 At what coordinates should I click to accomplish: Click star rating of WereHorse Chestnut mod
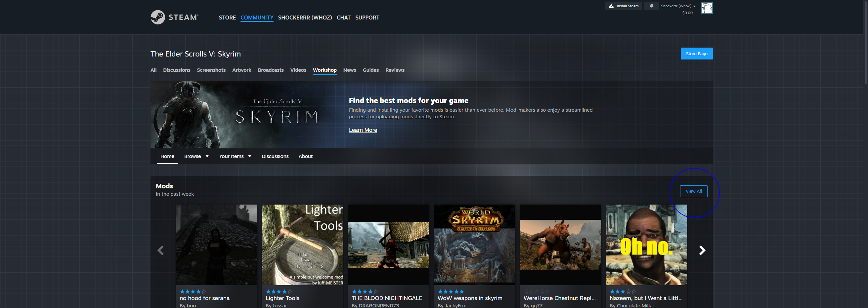(x=537, y=291)
